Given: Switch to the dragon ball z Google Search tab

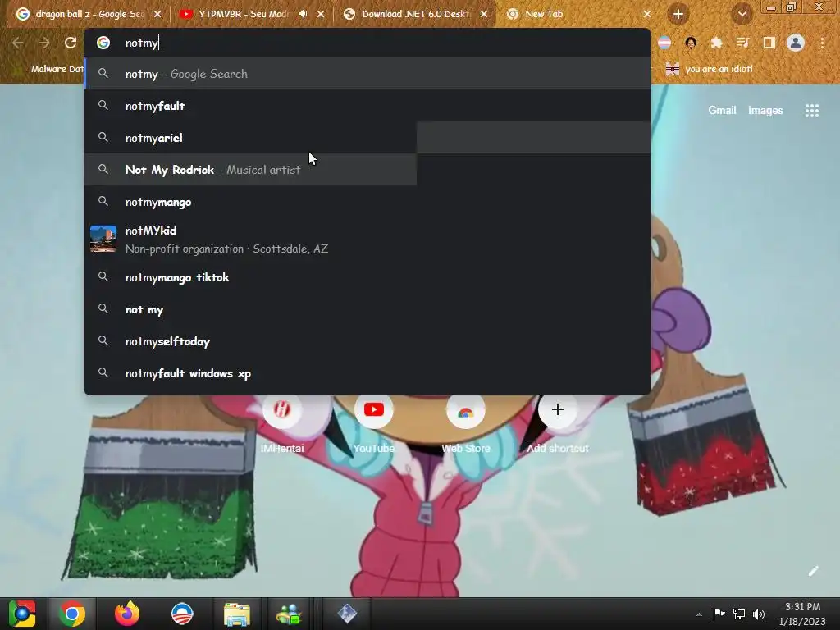Looking at the screenshot, I should [x=87, y=14].
